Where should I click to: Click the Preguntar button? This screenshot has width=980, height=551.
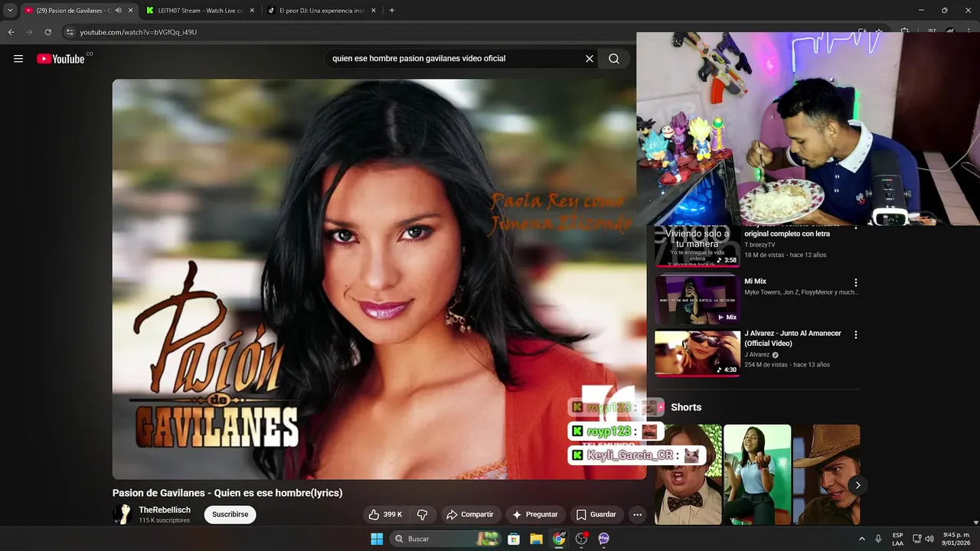535,515
